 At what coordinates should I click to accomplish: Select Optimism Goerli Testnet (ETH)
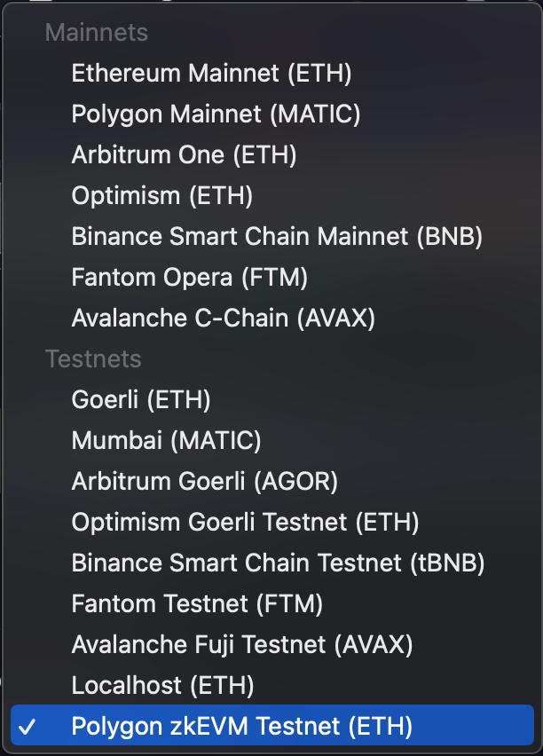pyautogui.click(x=245, y=522)
